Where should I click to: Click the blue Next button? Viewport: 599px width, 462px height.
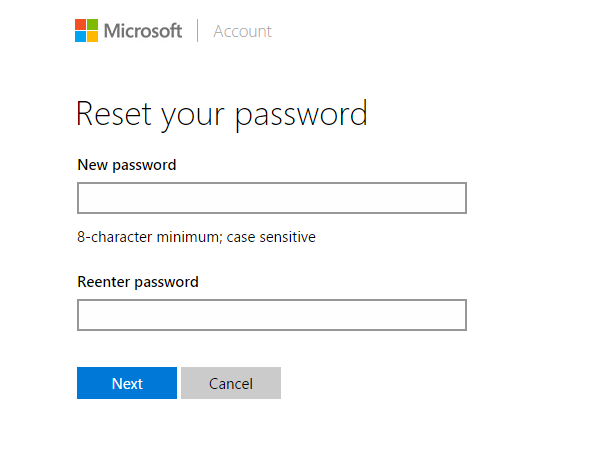(x=127, y=383)
